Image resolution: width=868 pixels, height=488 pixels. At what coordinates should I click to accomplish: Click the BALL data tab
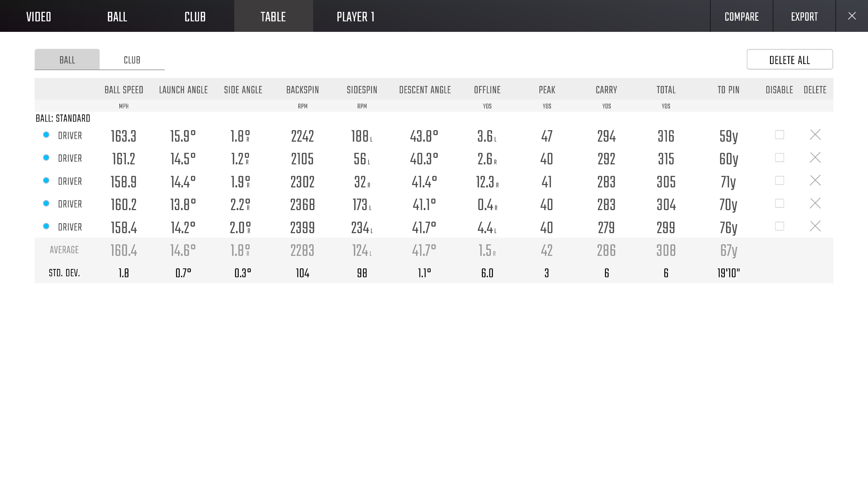pos(67,59)
